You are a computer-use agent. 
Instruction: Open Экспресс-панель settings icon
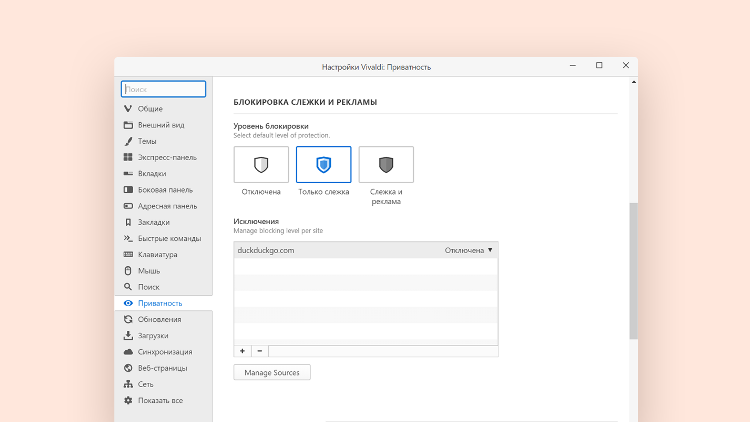[x=128, y=157]
